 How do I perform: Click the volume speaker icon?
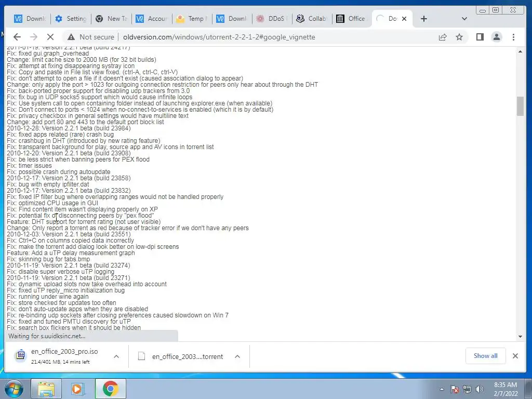pos(480,389)
